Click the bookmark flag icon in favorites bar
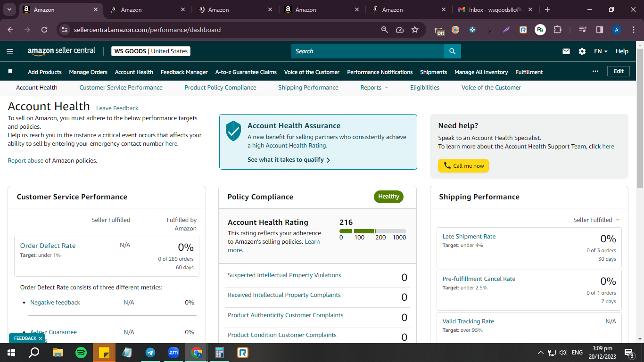The height and width of the screenshot is (362, 644). click(10, 72)
